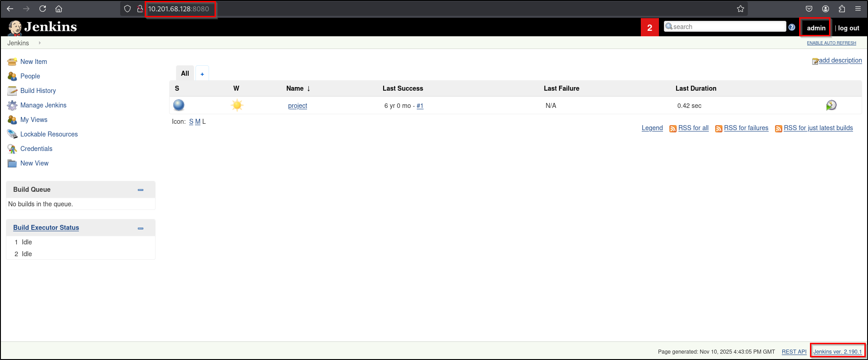868x360 pixels.
Task: Set icon size to S
Action: (x=191, y=122)
